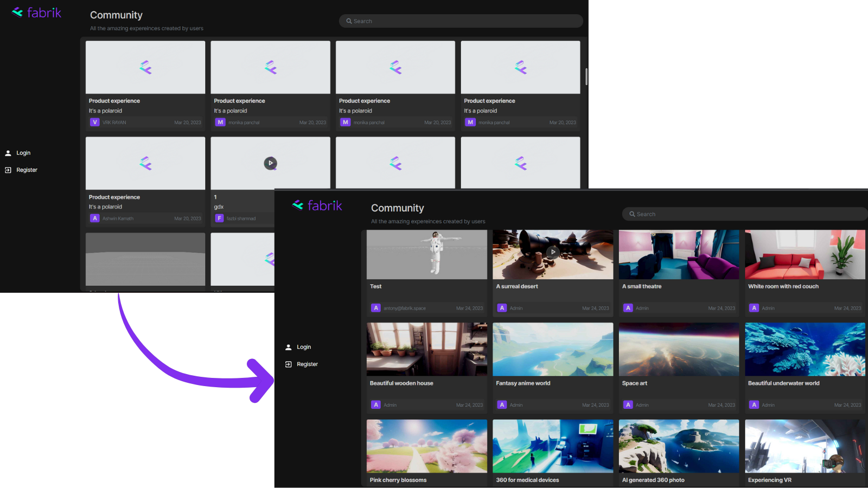868x488 pixels.
Task: Click the antony@fabrik.space avatar on the Test card
Action: click(376, 308)
